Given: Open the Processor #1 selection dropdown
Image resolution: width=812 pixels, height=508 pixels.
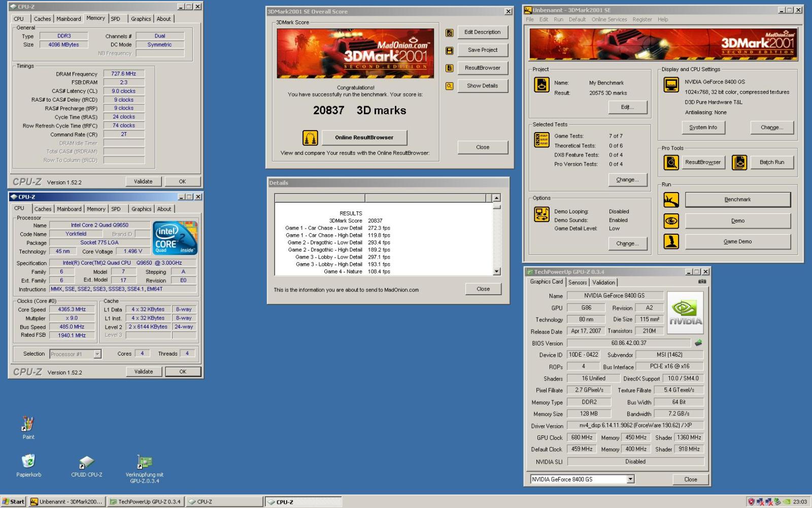Looking at the screenshot, I should pos(97,354).
